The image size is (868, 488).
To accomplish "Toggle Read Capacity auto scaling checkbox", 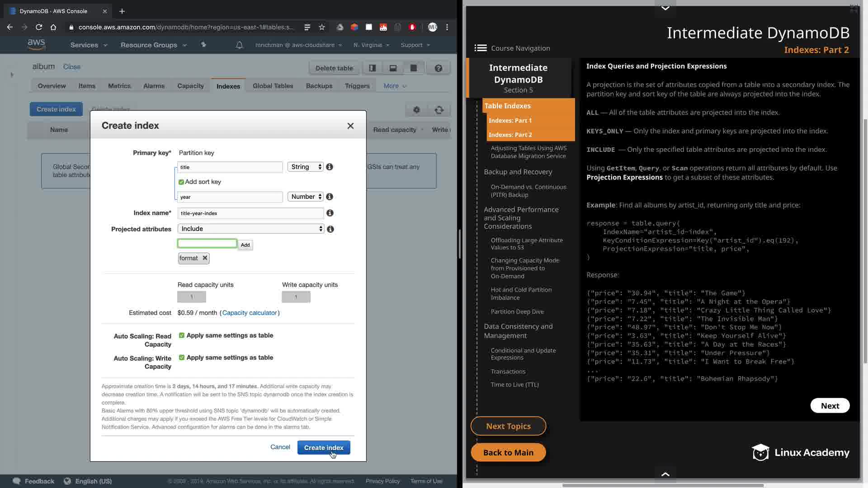I will (x=182, y=335).
